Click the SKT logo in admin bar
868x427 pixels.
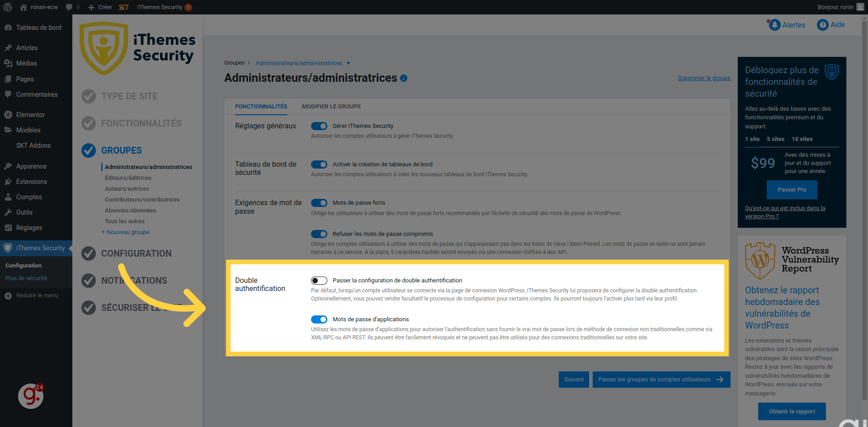click(124, 7)
